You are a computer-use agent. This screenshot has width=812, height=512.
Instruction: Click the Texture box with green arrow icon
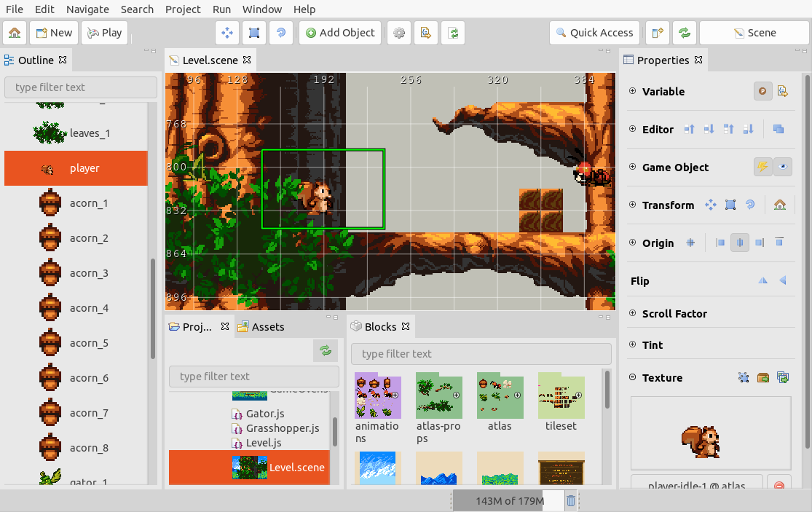pos(763,377)
